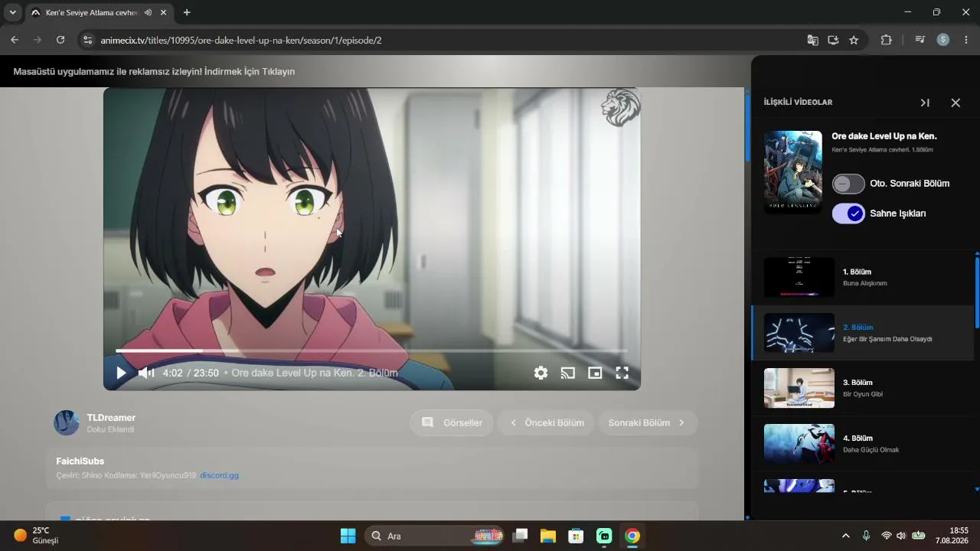Enter fullscreen with the player fullscreen icon
This screenshot has height=551, width=980.
(x=622, y=373)
